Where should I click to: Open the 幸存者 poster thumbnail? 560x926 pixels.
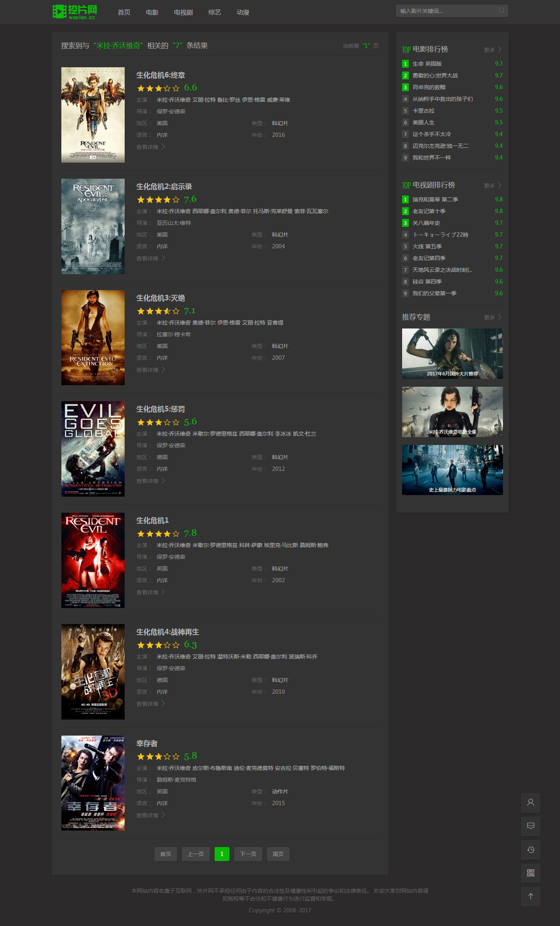[93, 783]
